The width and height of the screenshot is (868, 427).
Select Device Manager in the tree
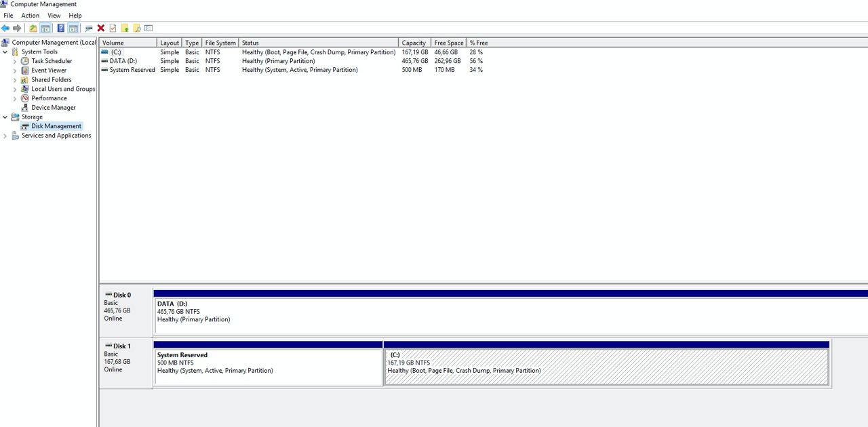click(x=54, y=108)
